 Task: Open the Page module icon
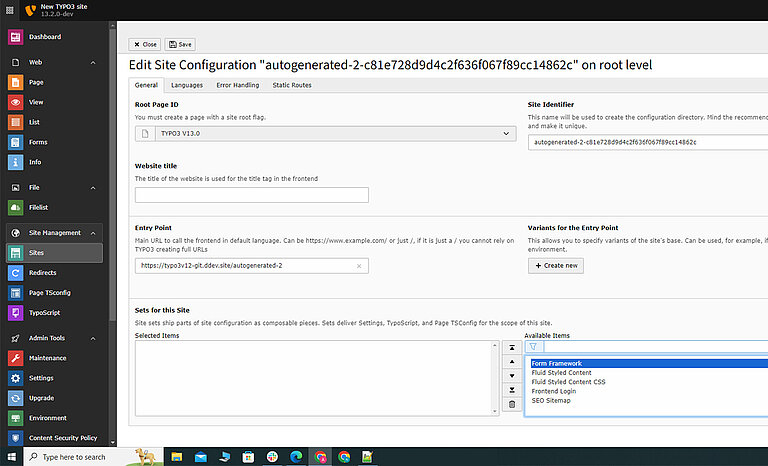[15, 82]
